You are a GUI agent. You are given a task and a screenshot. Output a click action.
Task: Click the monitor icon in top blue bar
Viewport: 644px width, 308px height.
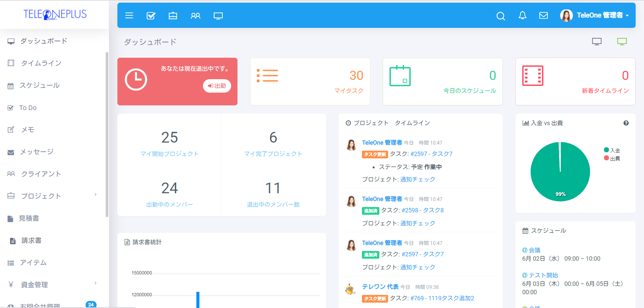(x=218, y=16)
